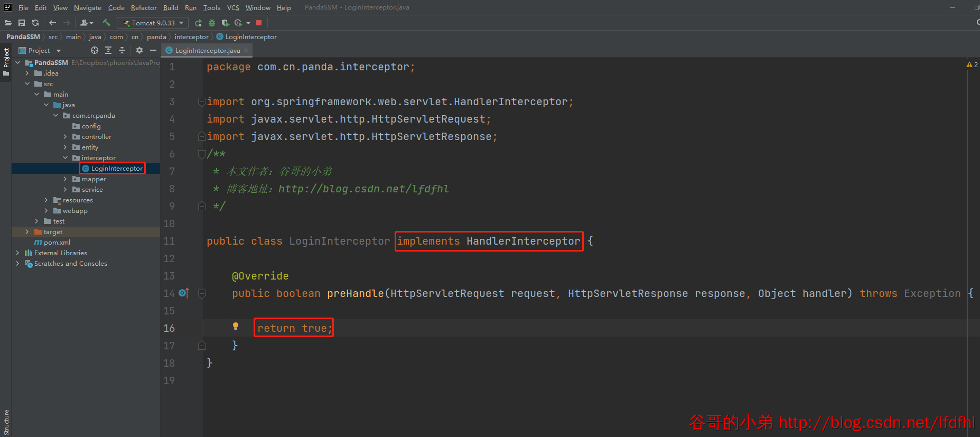The height and width of the screenshot is (437, 980).
Task: Navigate Forward with the right arrow
Action: [x=67, y=23]
